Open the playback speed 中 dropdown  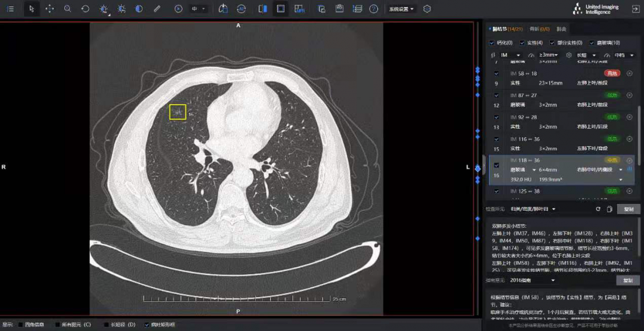tap(199, 8)
